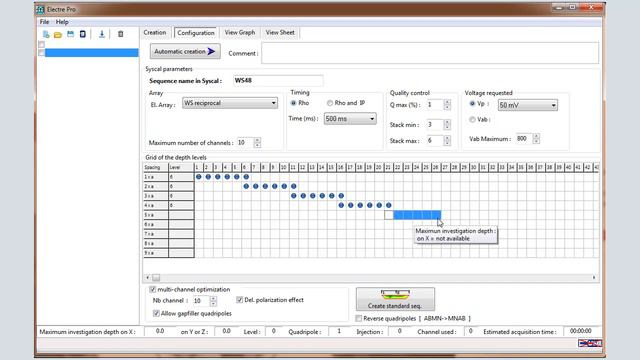Click the 1×a spacing row label
The width and height of the screenshot is (640, 360).
[156, 177]
